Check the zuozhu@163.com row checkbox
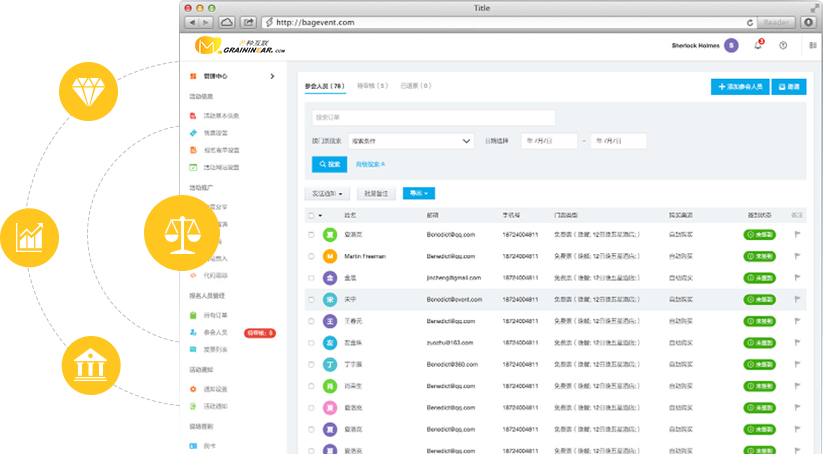This screenshot has height=454, width=823. (x=311, y=343)
